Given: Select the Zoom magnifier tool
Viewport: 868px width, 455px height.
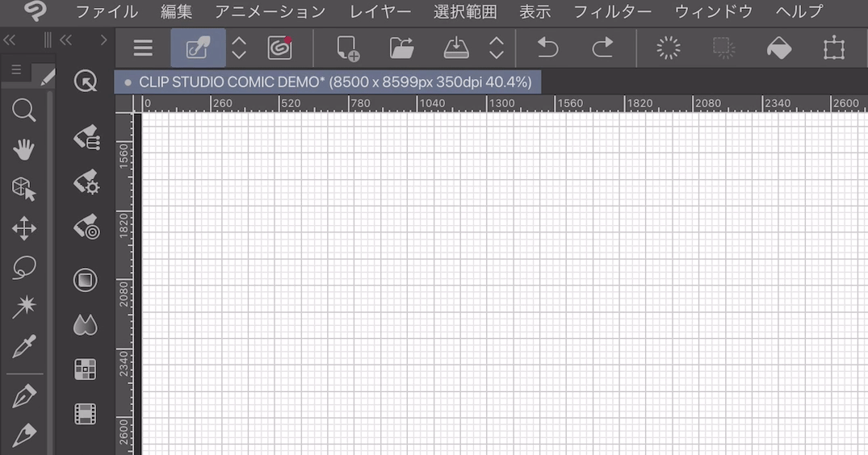Looking at the screenshot, I should [23, 111].
